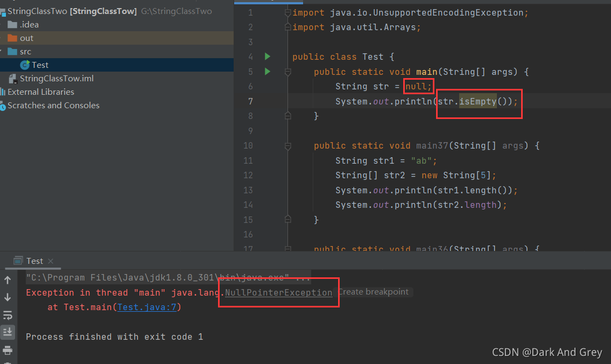Viewport: 611px width, 364px height.
Task: Click the fold end marker at line 15
Action: coord(287,219)
